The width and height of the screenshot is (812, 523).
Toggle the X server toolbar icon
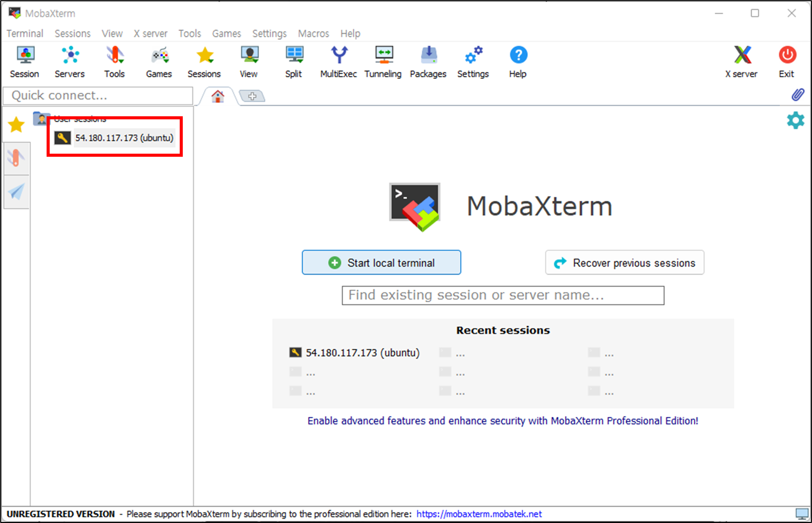742,62
